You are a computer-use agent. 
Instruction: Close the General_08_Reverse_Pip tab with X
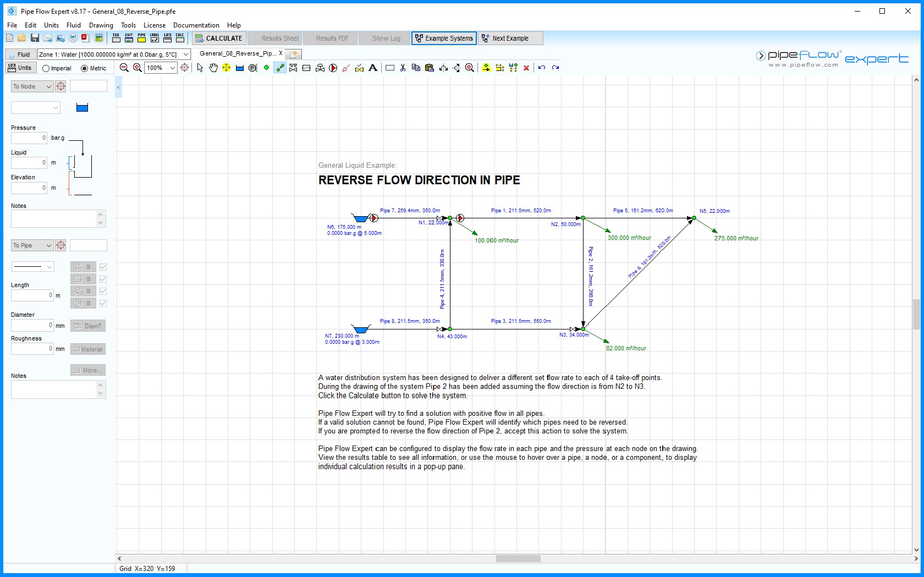[x=280, y=53]
